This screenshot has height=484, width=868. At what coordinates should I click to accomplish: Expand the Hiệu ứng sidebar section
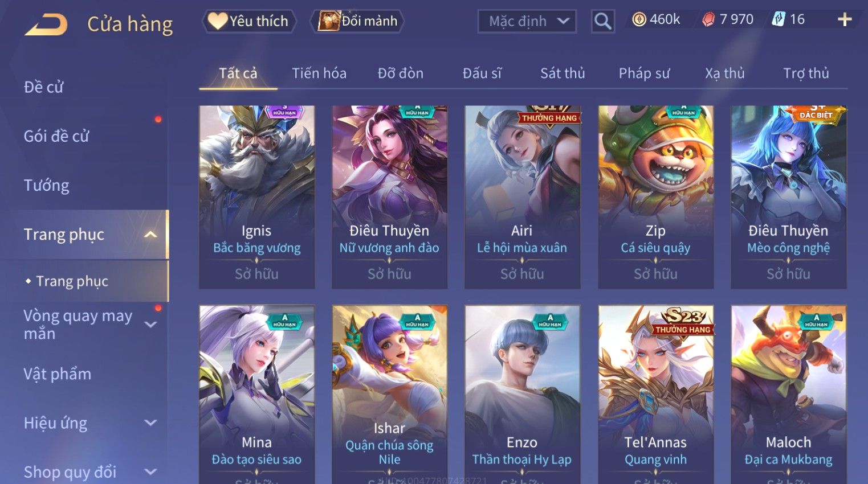pyautogui.click(x=150, y=423)
